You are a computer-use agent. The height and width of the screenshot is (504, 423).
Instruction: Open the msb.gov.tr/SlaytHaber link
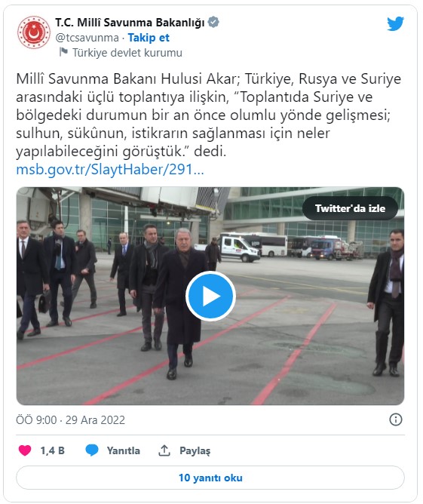(110, 170)
